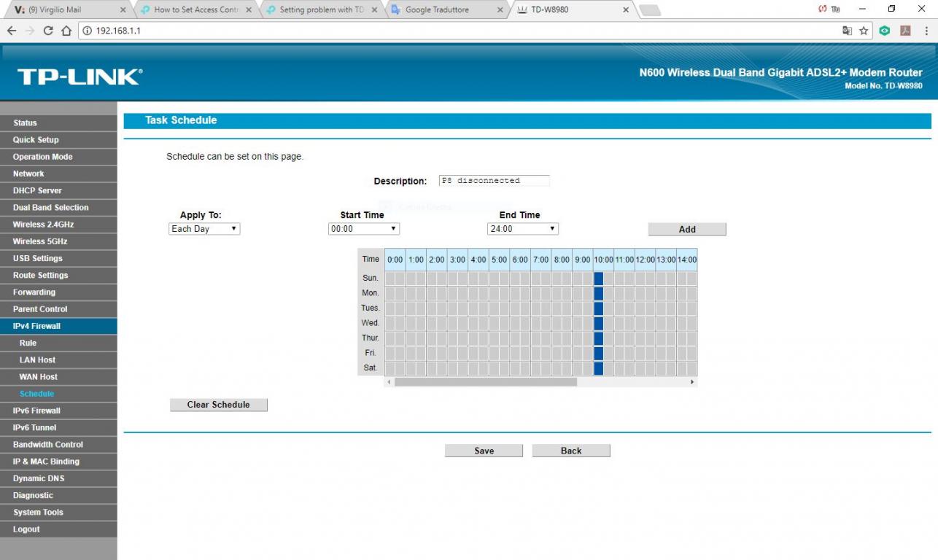Reload the router page
This screenshot has height=560, width=938.
coord(48,31)
